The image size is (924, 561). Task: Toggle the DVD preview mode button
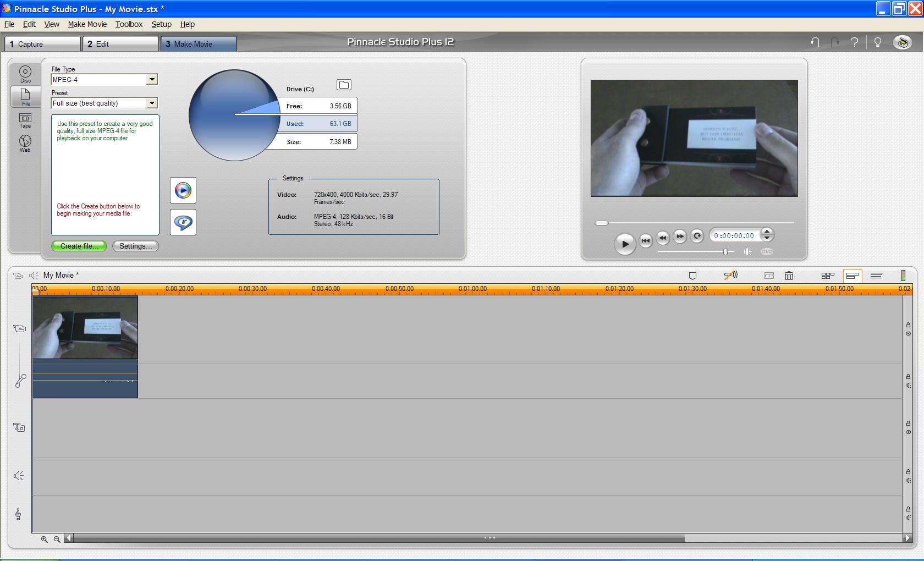click(x=767, y=251)
